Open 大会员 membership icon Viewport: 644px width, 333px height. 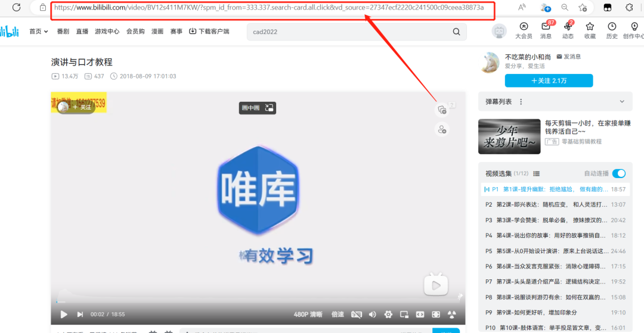524,31
